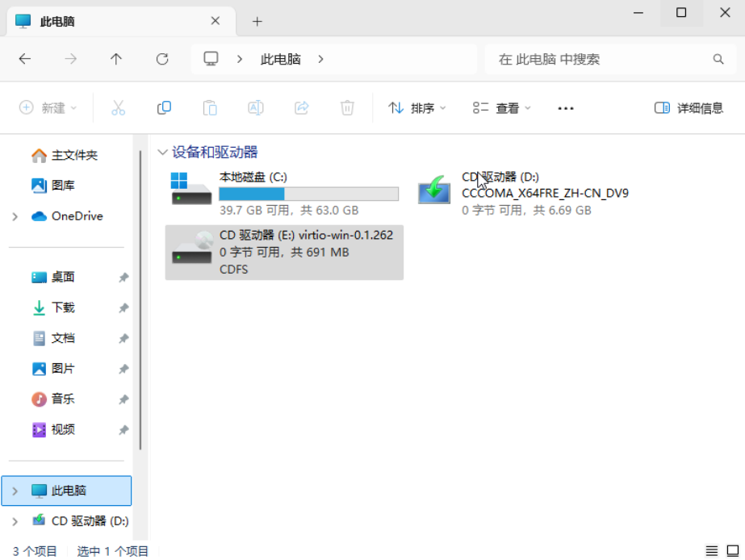Screen dimensions: 745x560
Task: Open the 排序 sort dropdown
Action: (416, 108)
